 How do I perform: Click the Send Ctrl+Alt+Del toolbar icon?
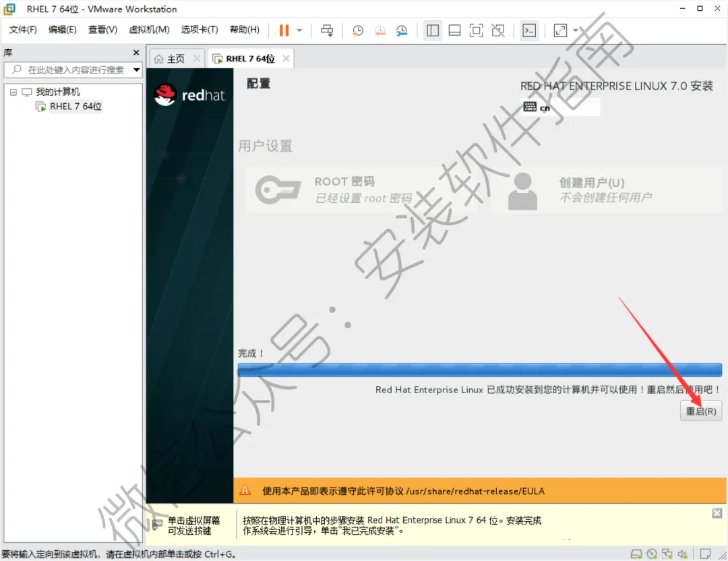327,30
